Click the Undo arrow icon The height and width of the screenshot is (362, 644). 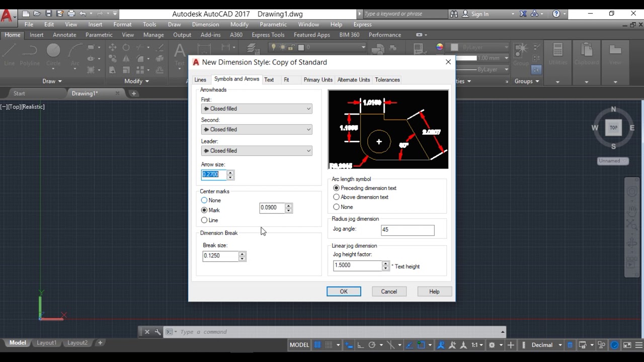coord(83,14)
